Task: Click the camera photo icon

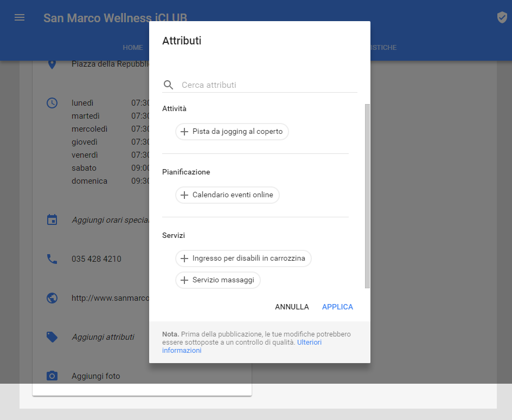Action: pyautogui.click(x=52, y=376)
